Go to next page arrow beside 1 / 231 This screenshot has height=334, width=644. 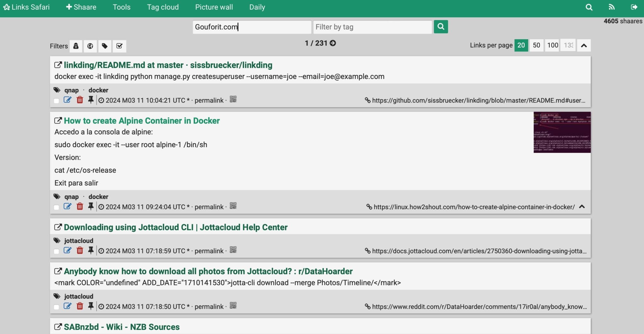click(x=333, y=43)
